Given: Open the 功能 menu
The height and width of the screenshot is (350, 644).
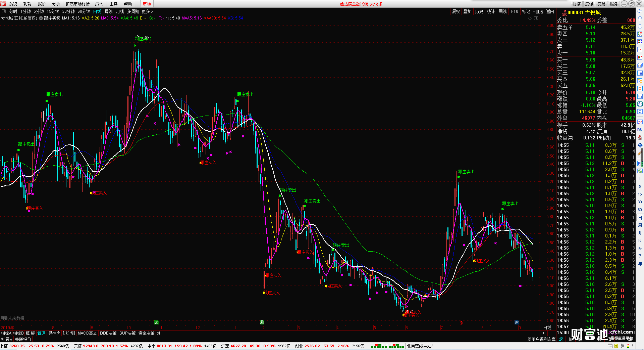Looking at the screenshot, I should tap(28, 4).
